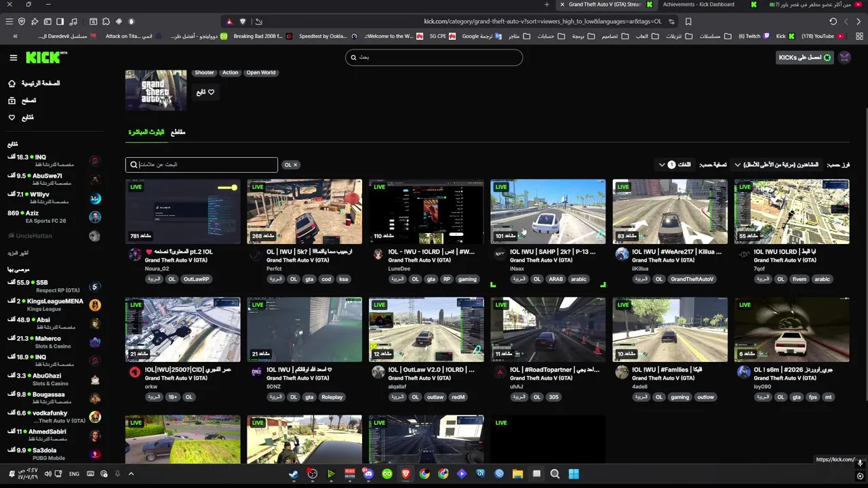Open File Explorer folder in taskbar

(517, 474)
